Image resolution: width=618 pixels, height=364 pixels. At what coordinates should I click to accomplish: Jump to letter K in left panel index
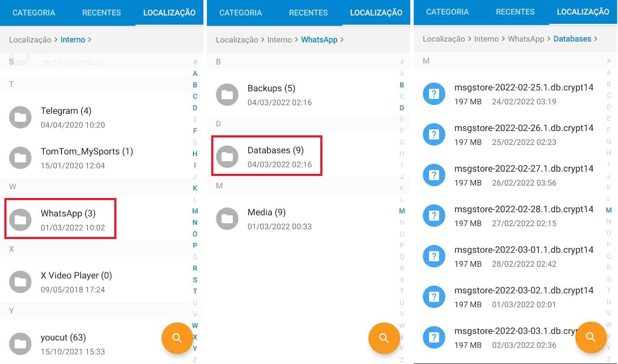[195, 188]
